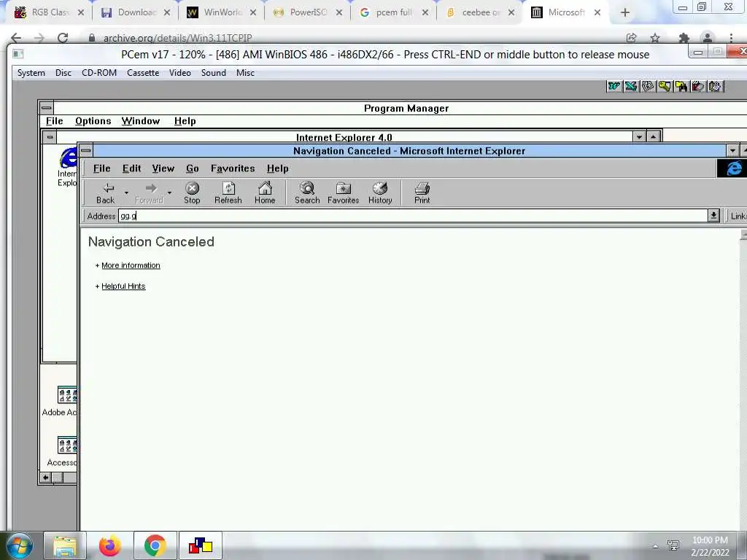Screen dimensions: 747x560
Task: Open Internet Explorer Help menu
Action: coord(278,168)
